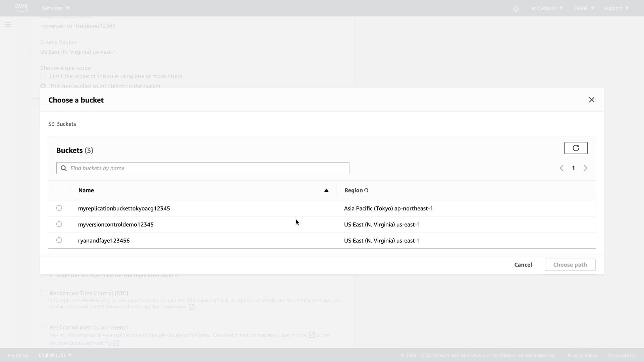Open the acloudguru account dropdown
This screenshot has width=644, height=362.
[547, 8]
